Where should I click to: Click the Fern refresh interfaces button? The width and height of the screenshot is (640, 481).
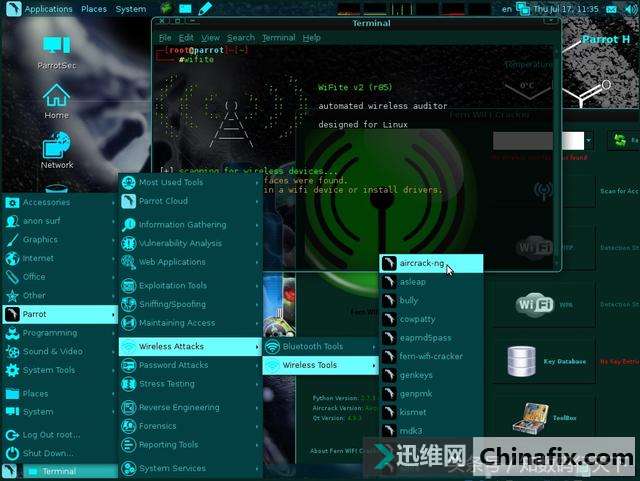click(624, 141)
